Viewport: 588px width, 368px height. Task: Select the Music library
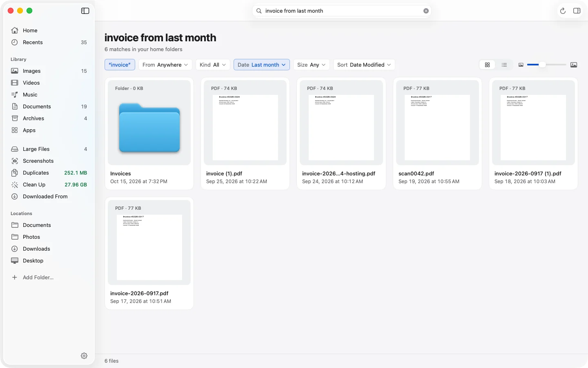(x=49, y=94)
